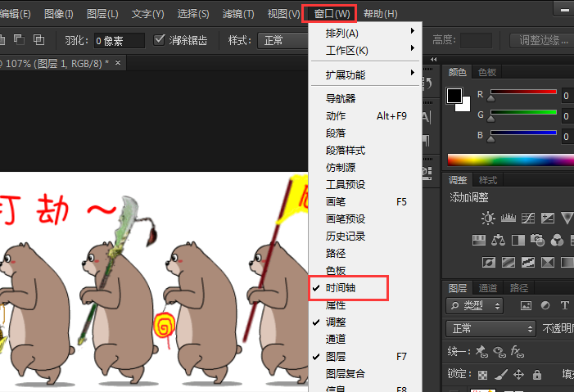The width and height of the screenshot is (574, 392).
Task: Add a Channel Mixer adjustment
Action: (x=557, y=240)
